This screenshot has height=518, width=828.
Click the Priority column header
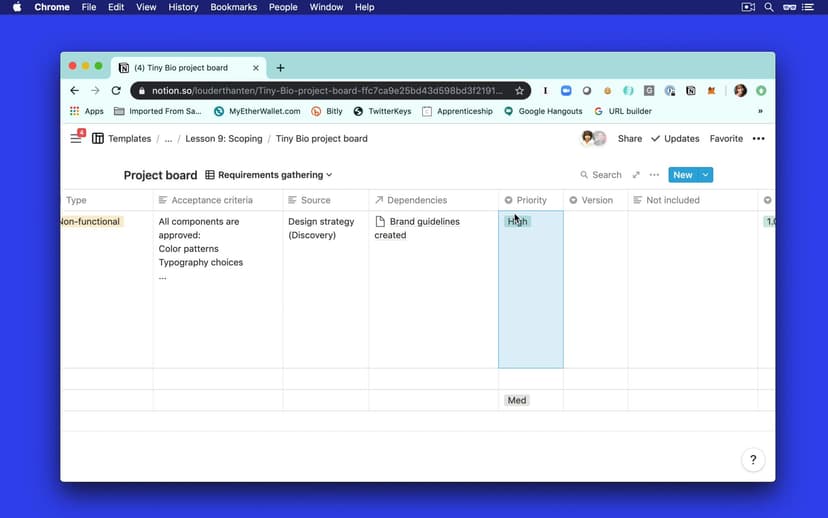[x=531, y=200]
